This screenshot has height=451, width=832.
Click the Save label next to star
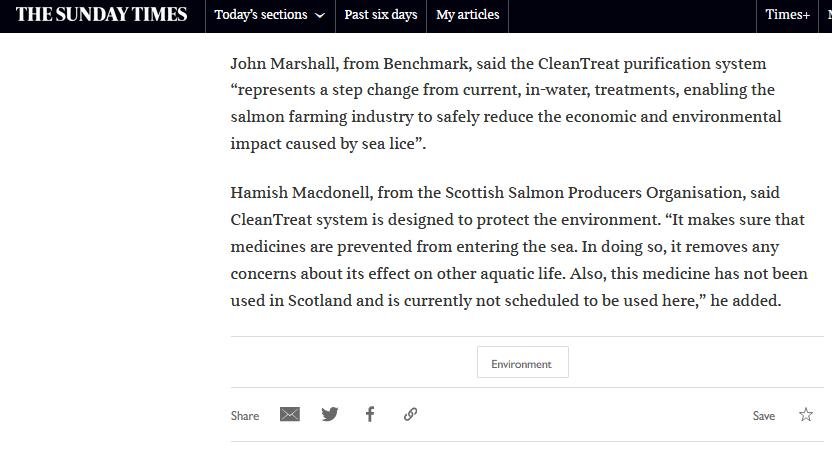point(764,416)
